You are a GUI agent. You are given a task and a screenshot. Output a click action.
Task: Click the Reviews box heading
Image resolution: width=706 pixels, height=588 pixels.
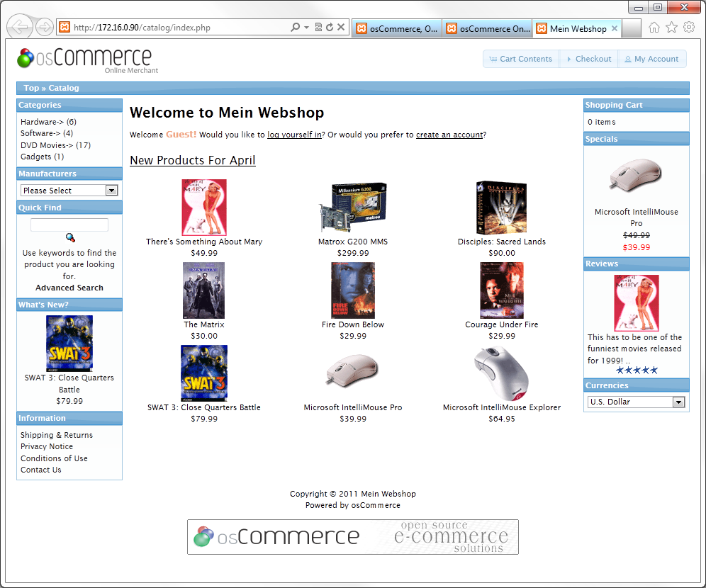click(x=637, y=264)
